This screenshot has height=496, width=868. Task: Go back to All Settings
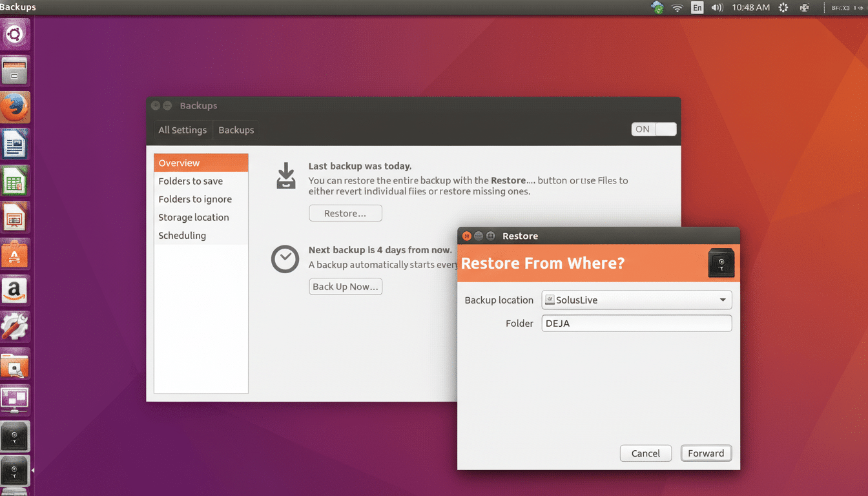183,130
